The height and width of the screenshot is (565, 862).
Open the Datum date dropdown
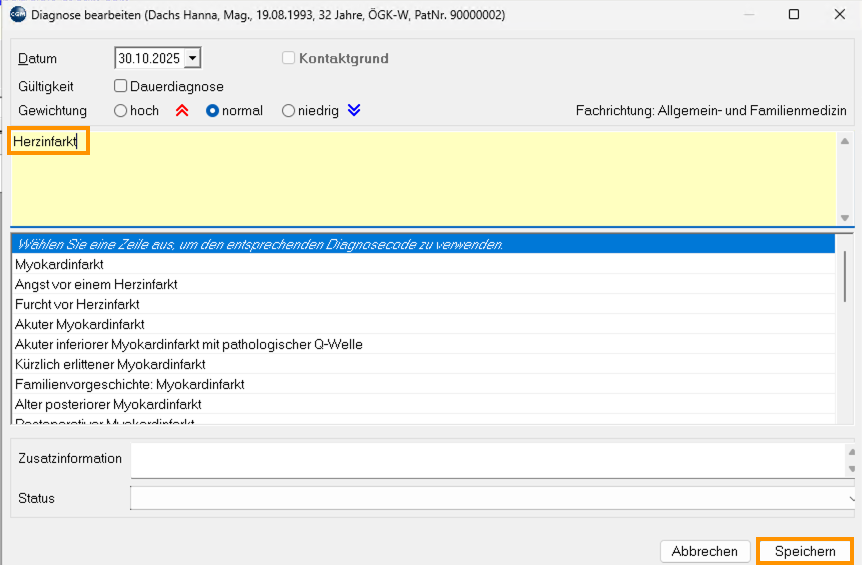click(193, 59)
